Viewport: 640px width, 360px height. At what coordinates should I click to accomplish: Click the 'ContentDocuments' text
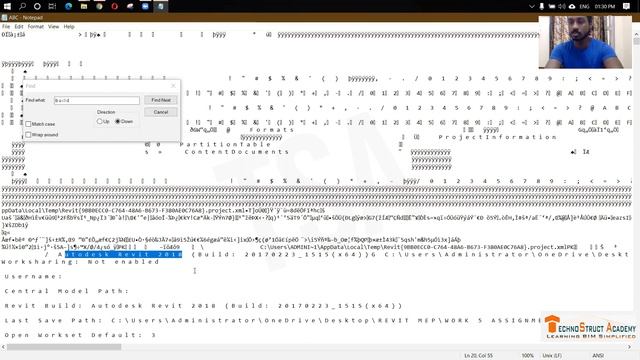[x=237, y=152]
